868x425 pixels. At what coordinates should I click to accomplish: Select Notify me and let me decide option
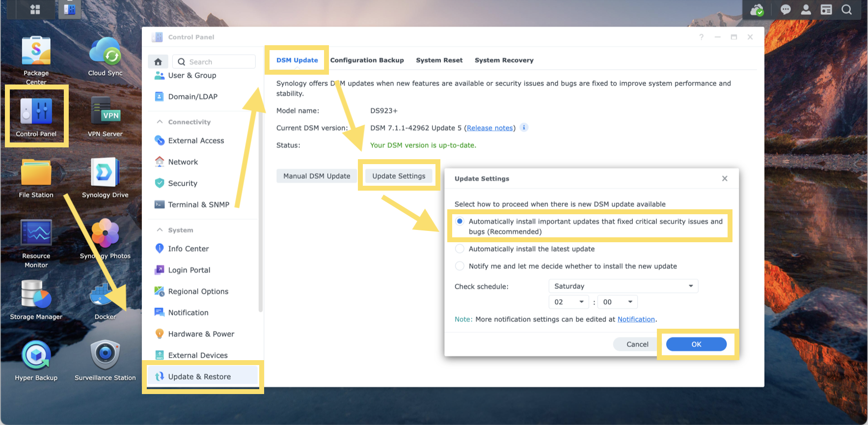(460, 266)
